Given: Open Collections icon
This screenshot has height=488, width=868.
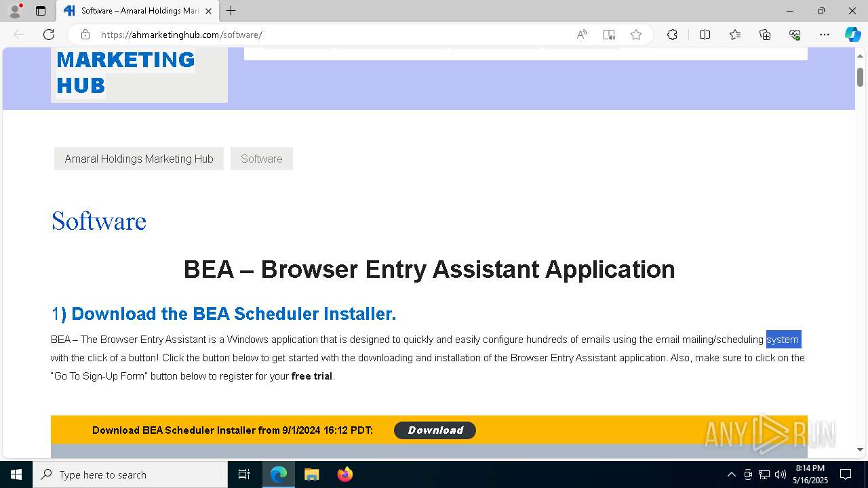Looking at the screenshot, I should click(765, 35).
